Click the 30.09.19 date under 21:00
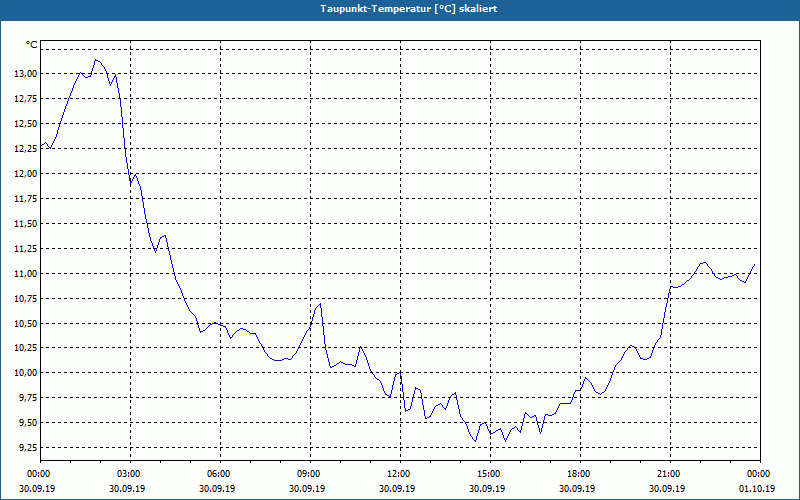 pos(667,489)
